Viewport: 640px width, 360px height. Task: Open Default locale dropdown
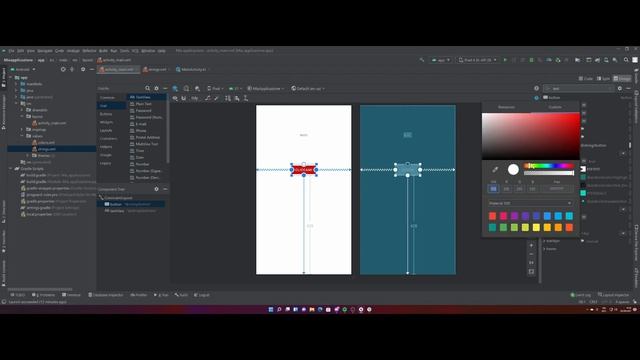(308, 88)
